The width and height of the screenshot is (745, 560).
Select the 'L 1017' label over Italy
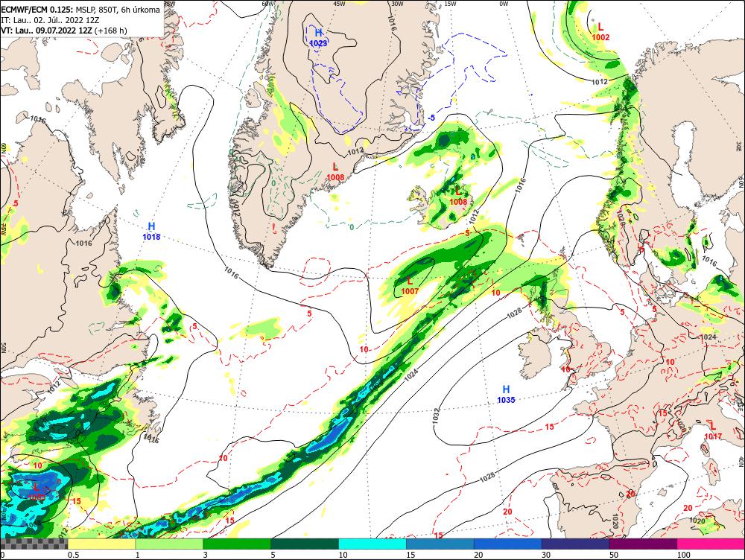tap(713, 431)
